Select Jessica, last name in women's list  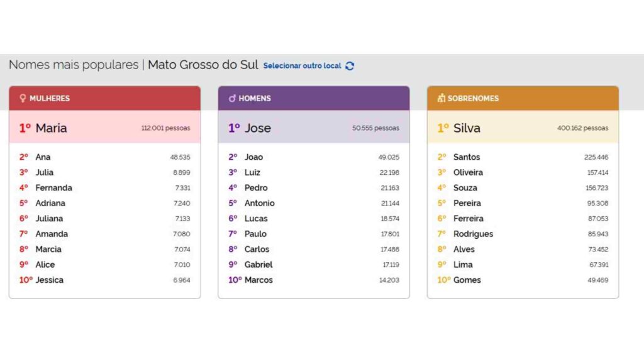[x=50, y=280]
